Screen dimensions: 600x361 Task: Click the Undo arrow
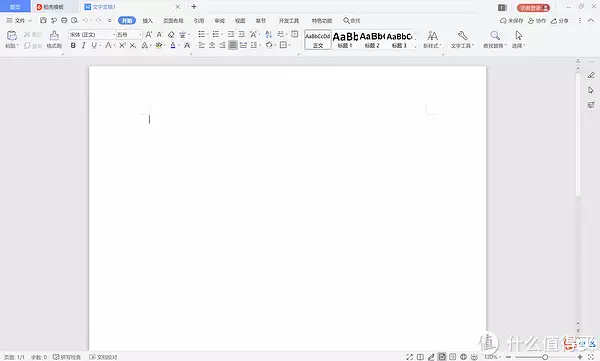click(85, 20)
